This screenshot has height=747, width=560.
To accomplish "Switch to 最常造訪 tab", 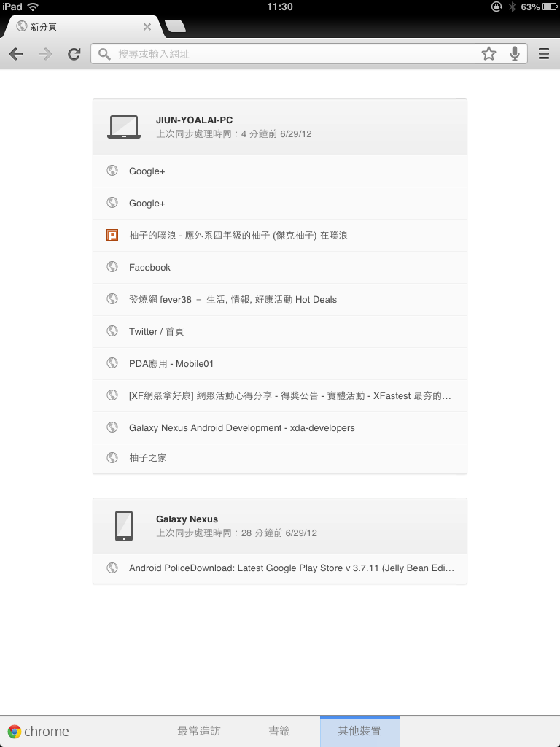I will [199, 731].
